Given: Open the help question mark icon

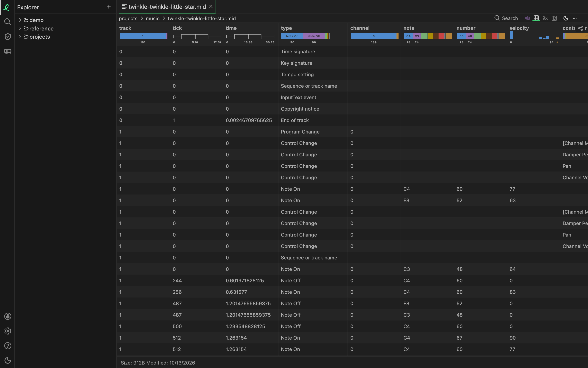Looking at the screenshot, I should [8, 346].
